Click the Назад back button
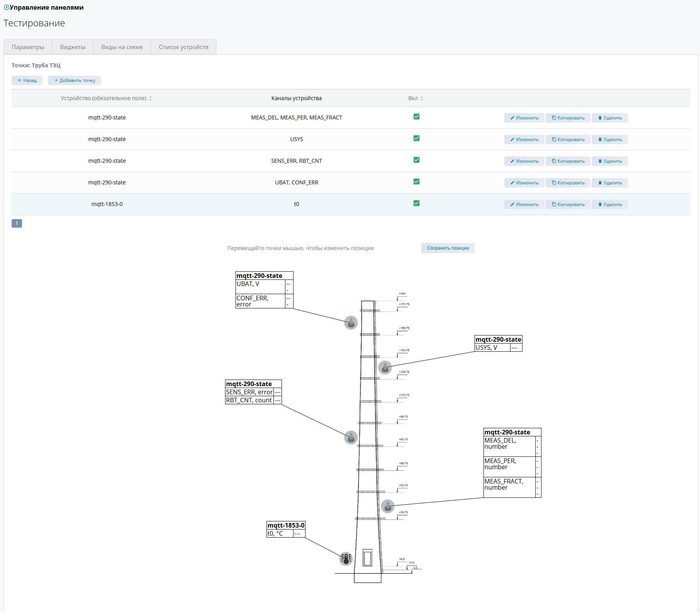 (27, 80)
